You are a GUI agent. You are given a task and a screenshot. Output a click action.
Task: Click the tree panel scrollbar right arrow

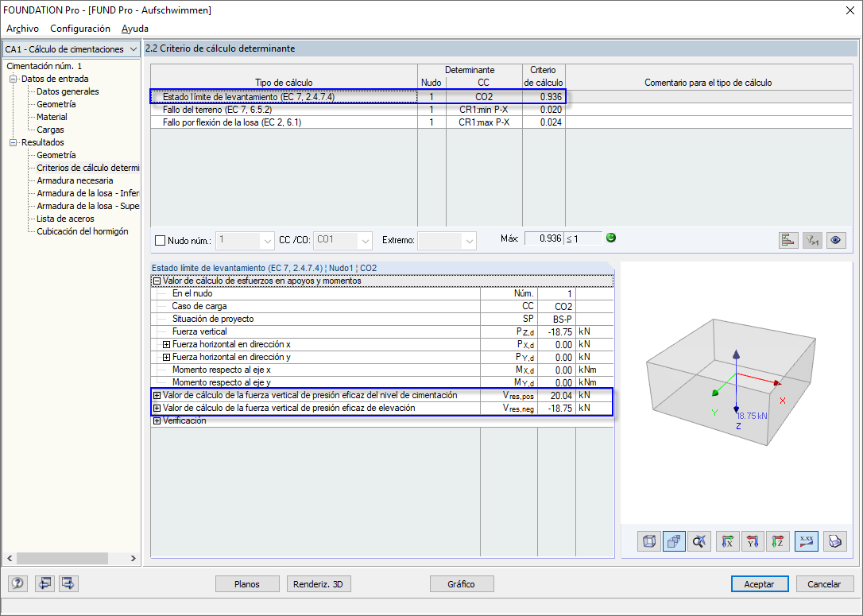pos(134,558)
